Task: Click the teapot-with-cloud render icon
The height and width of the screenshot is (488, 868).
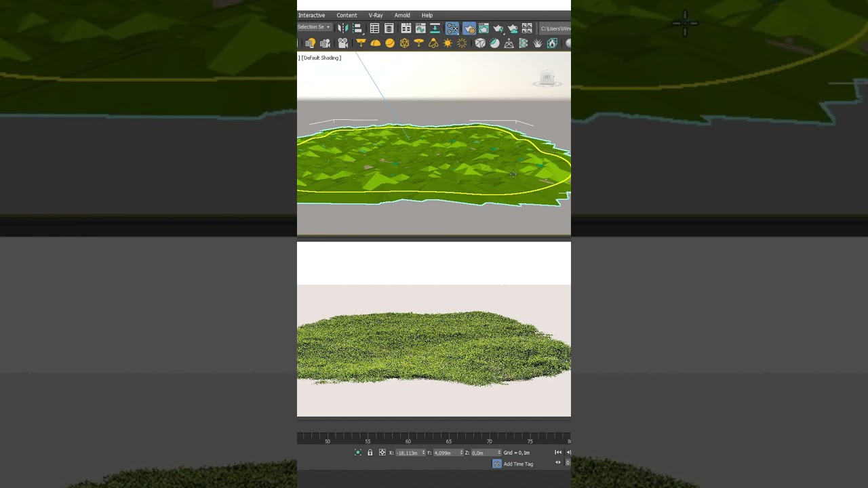Action: [x=513, y=28]
